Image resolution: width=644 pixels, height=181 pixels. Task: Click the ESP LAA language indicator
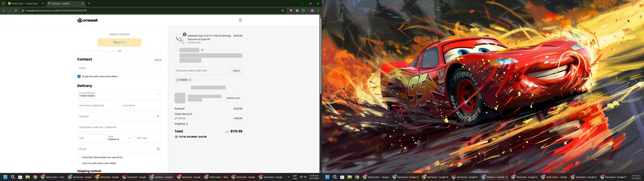click(295, 177)
